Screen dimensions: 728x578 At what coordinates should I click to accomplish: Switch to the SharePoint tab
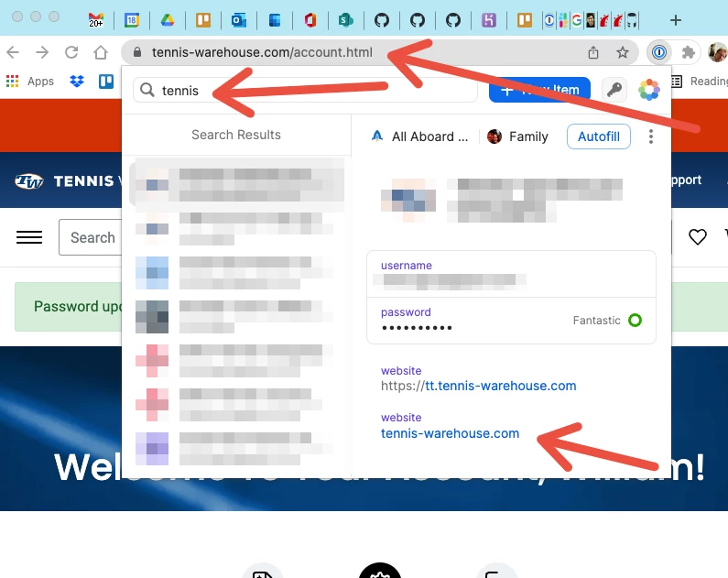point(346,20)
